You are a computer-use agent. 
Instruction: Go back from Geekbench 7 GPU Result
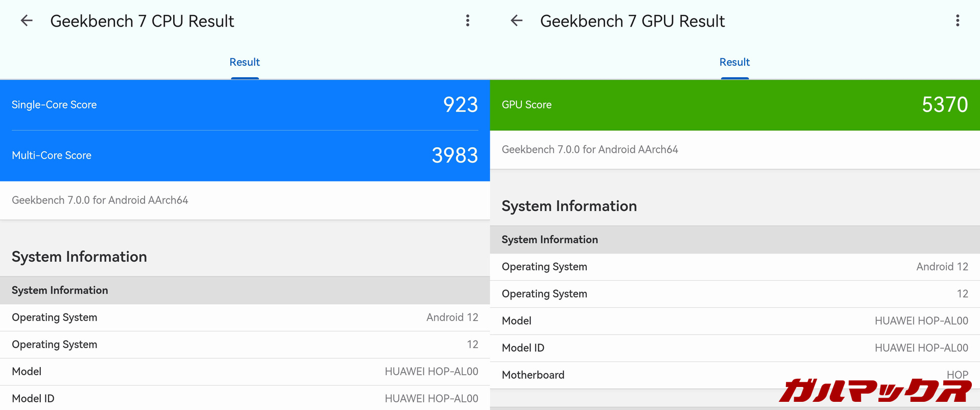(517, 20)
